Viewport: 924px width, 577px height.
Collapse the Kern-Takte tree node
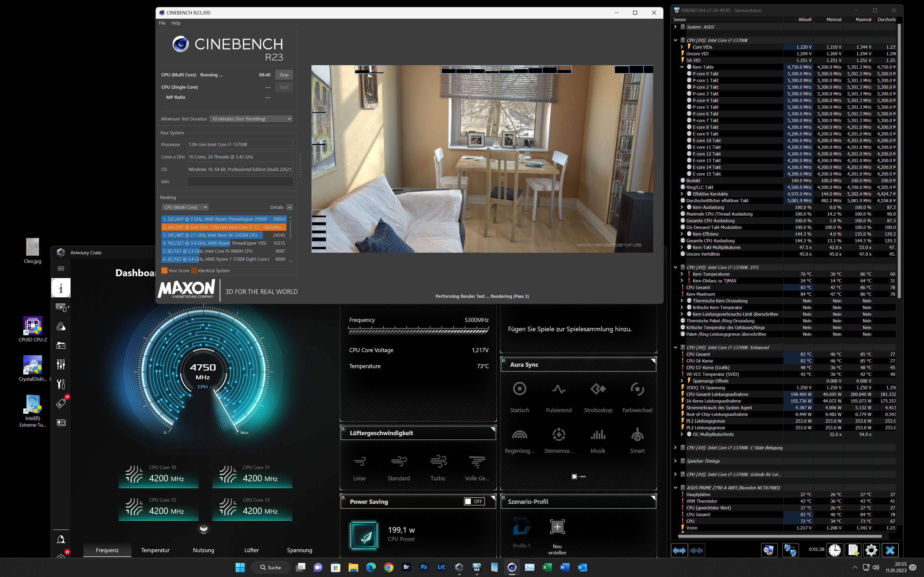[x=682, y=67]
